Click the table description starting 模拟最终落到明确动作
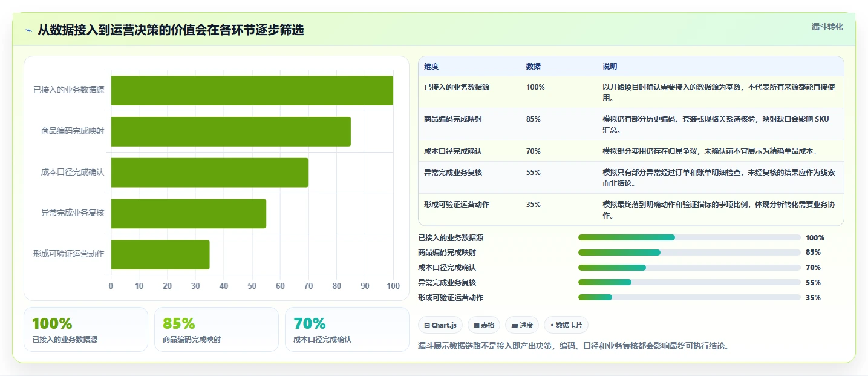Viewport: 868px width, 376px height. pyautogui.click(x=719, y=209)
